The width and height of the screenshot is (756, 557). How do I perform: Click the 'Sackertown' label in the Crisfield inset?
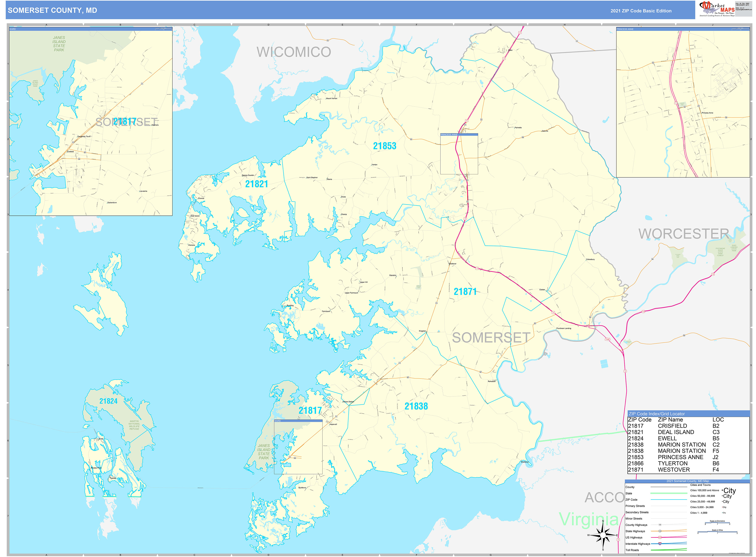[112, 203]
